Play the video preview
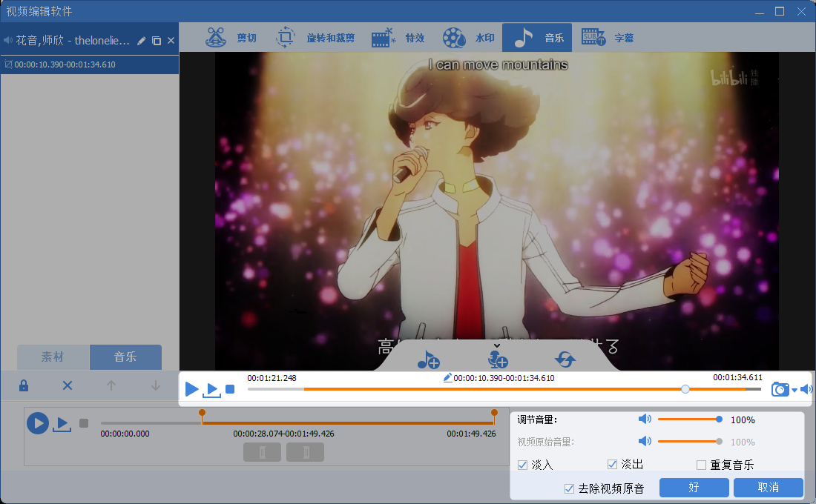This screenshot has height=504, width=816. pyautogui.click(x=191, y=388)
